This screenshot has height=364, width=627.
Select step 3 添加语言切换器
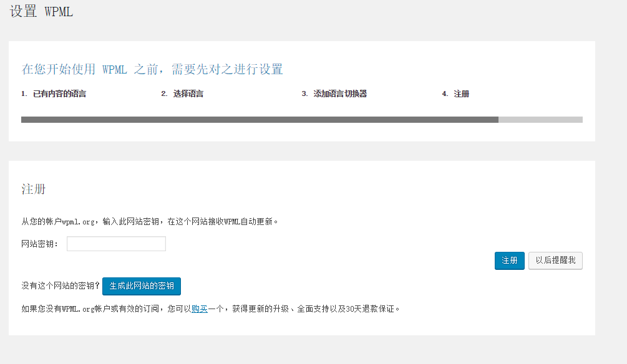[x=339, y=94]
